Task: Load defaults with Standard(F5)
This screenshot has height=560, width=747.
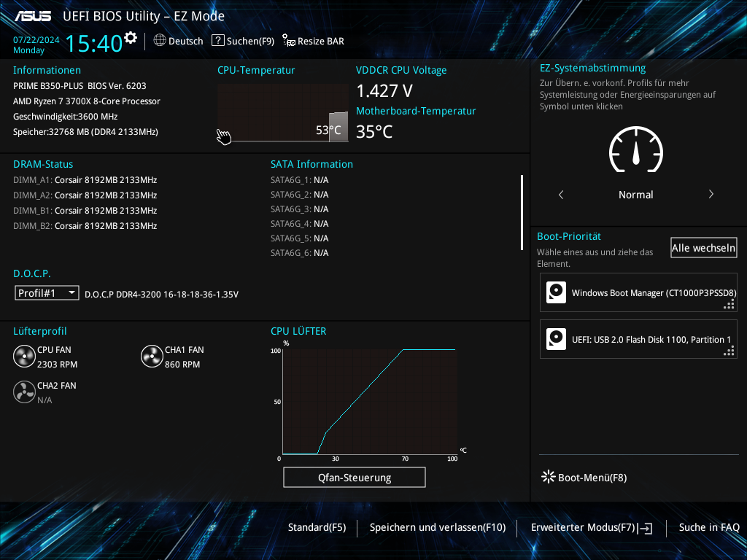Action: [x=317, y=527]
